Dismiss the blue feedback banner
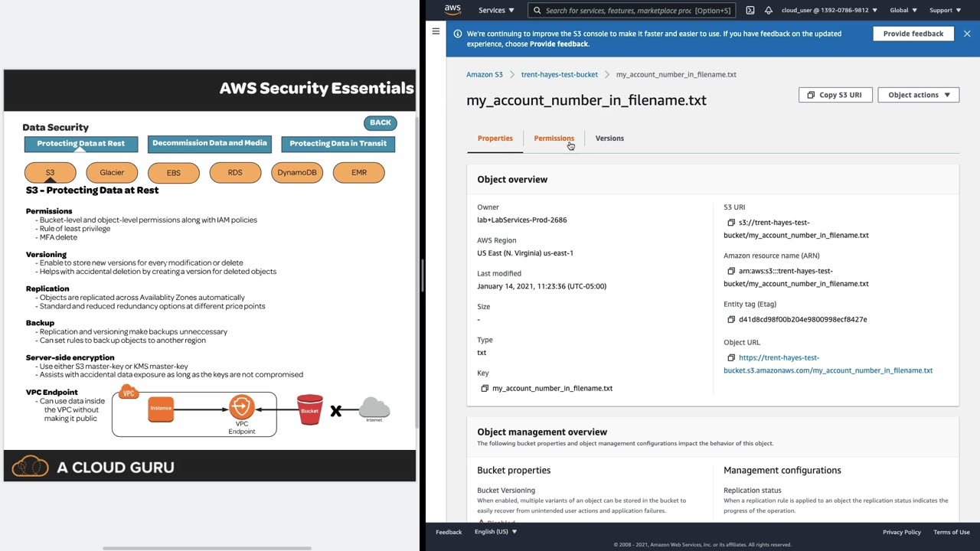Image resolution: width=980 pixels, height=551 pixels. pyautogui.click(x=967, y=34)
